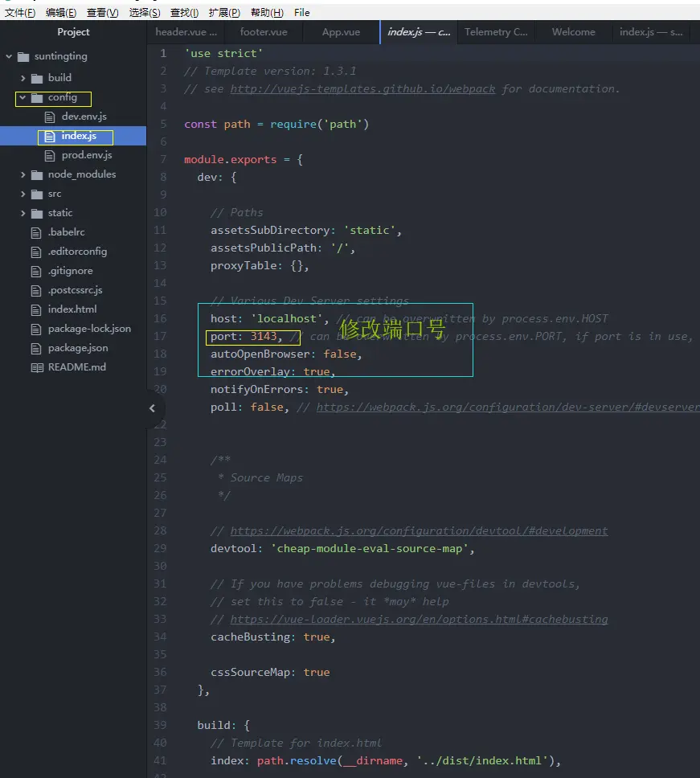Switch to the Welcome tab

[x=574, y=32]
